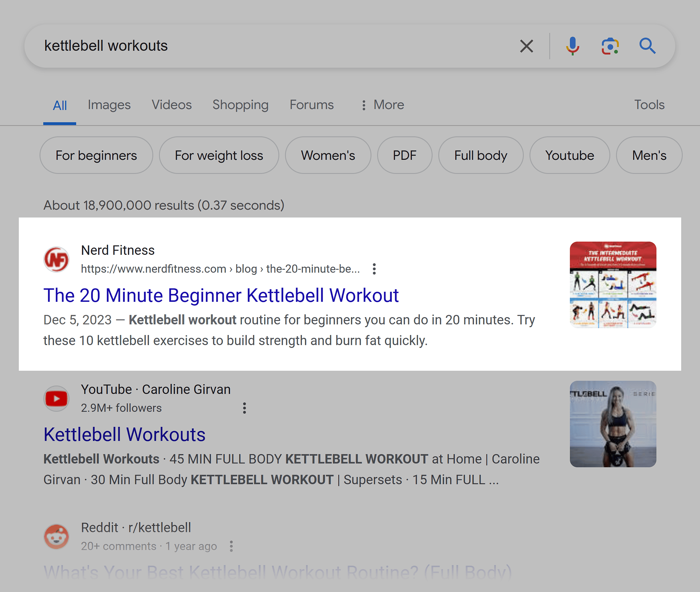Open The 20 Minute Beginner Kettlebell Workout link
The width and height of the screenshot is (700, 592).
click(x=221, y=295)
